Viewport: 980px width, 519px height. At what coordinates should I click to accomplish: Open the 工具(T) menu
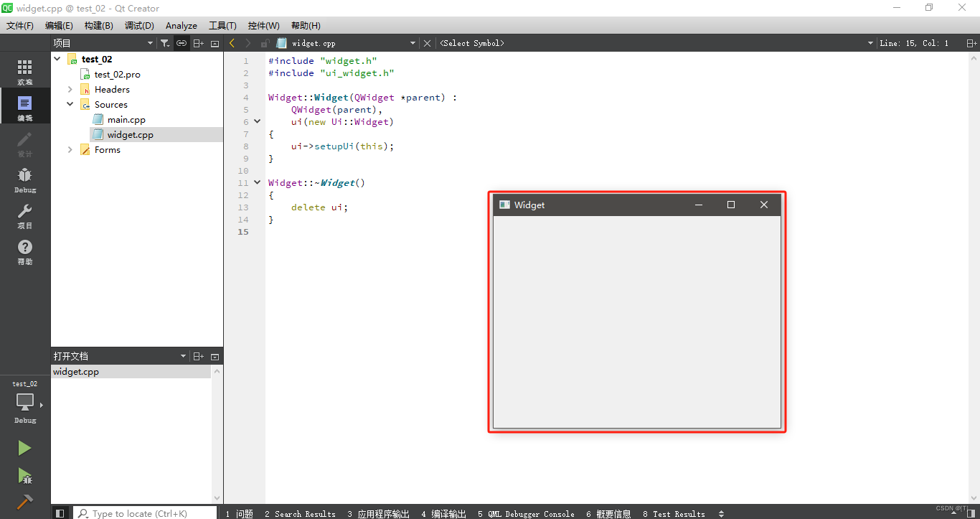point(222,25)
